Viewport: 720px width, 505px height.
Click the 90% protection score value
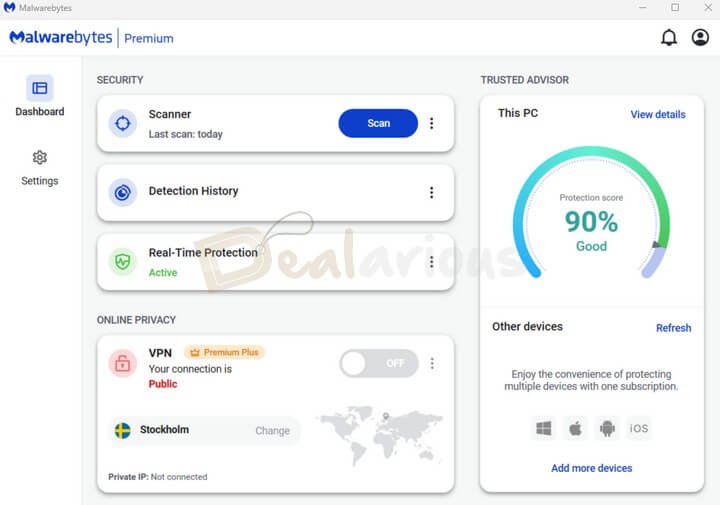click(591, 221)
